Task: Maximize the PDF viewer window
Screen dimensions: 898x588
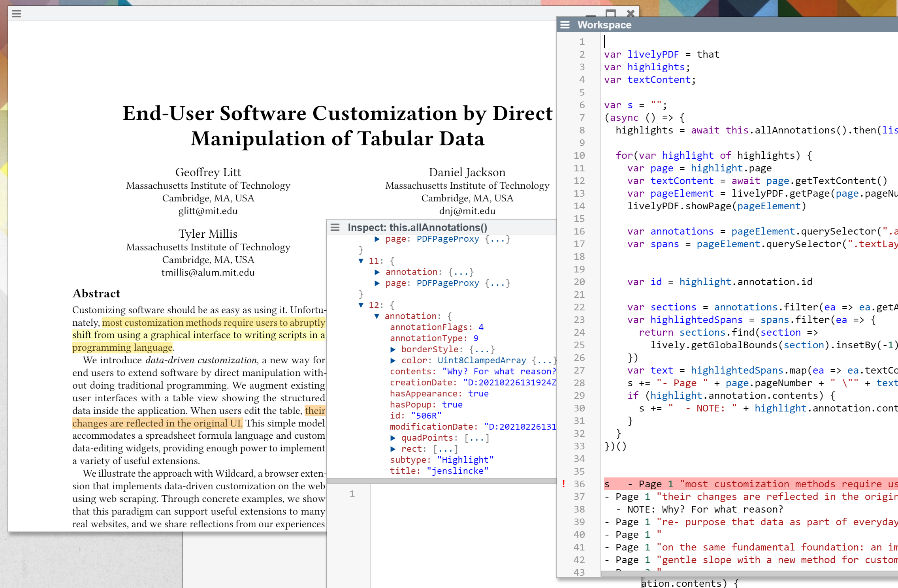Action: point(611,13)
